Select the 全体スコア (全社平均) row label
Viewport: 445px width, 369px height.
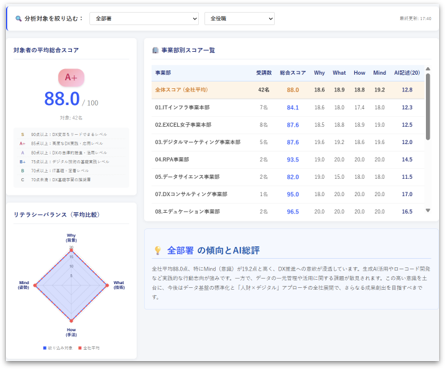point(182,90)
